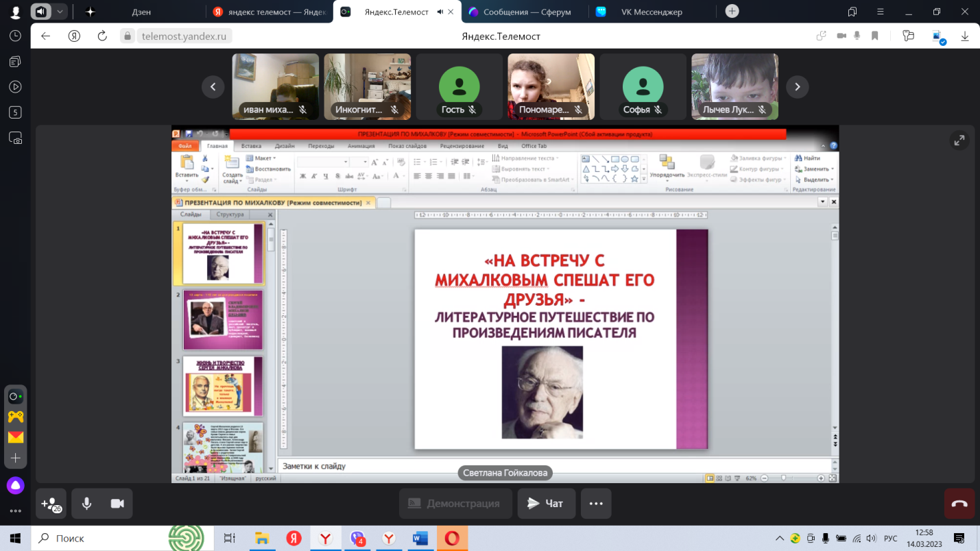Viewport: 980px width, 551px height.
Task: Click the bookmark icon in the address bar
Action: pyautogui.click(x=875, y=36)
